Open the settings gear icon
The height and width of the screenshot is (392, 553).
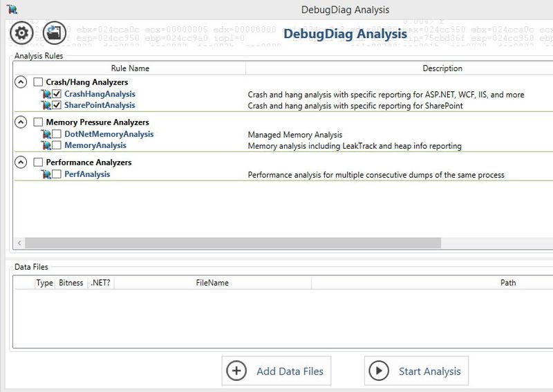coord(21,33)
